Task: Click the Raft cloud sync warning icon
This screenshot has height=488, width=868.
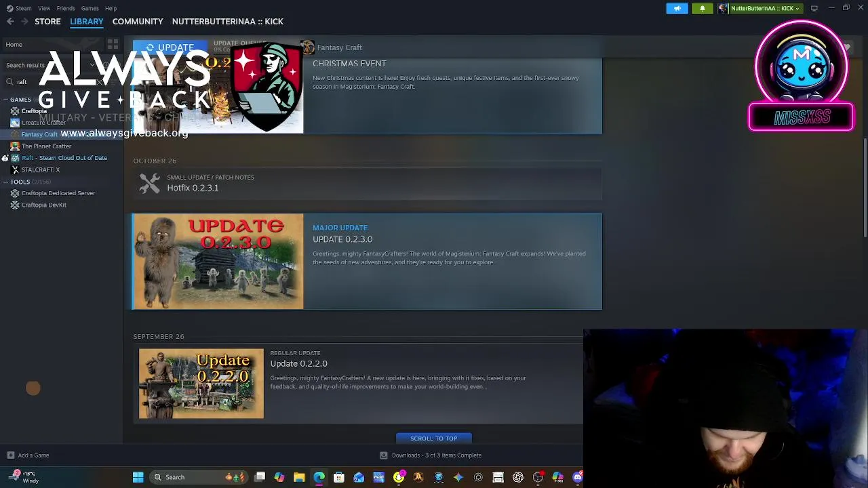Action: point(5,158)
